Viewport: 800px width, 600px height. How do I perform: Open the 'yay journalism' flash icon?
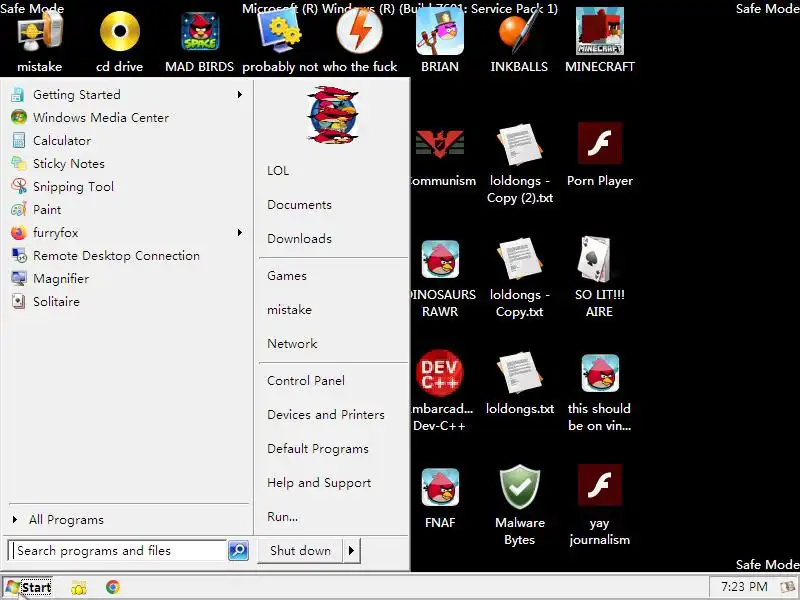599,486
